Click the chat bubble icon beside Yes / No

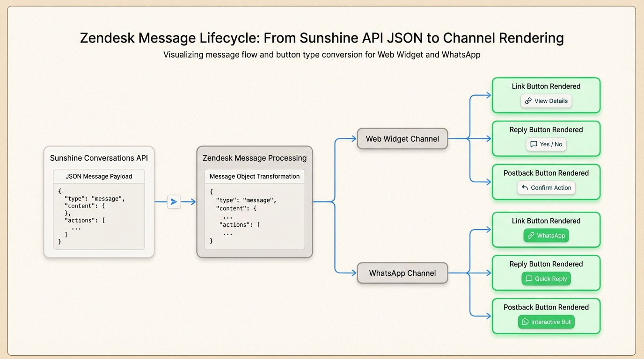point(534,144)
